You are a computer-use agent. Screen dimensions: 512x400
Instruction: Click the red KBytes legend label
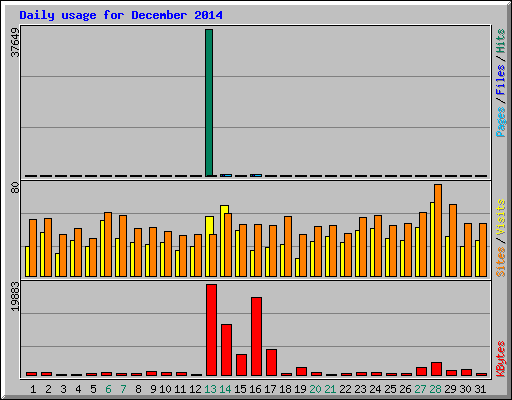(x=500, y=359)
